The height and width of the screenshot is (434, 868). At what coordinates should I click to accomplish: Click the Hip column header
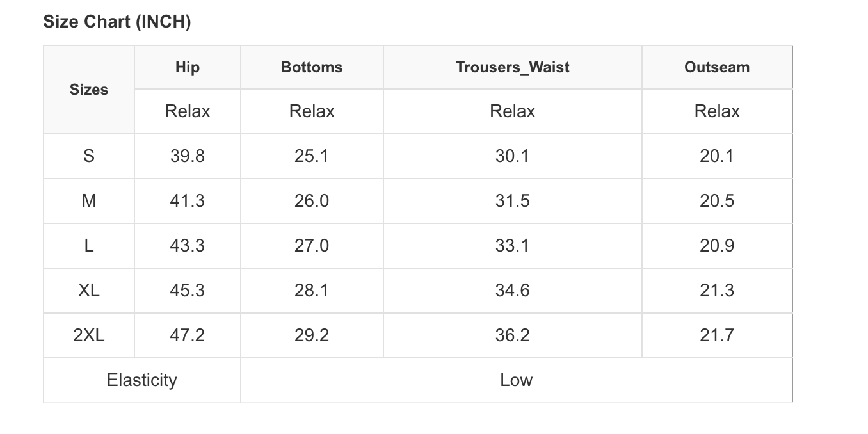point(188,67)
